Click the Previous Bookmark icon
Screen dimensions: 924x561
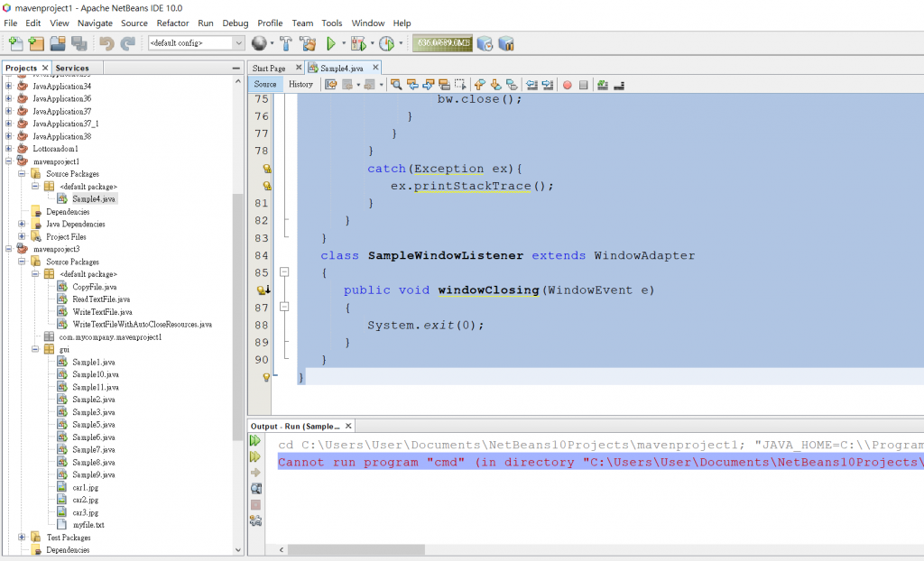(x=480, y=85)
